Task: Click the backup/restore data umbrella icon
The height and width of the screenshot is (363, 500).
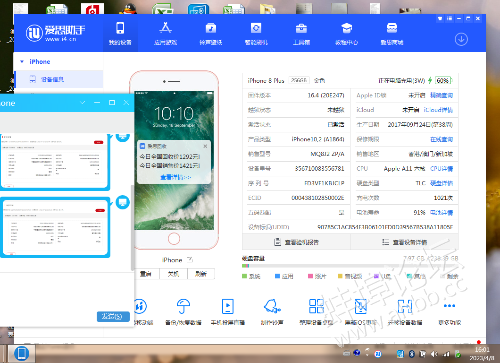Action: (x=183, y=306)
